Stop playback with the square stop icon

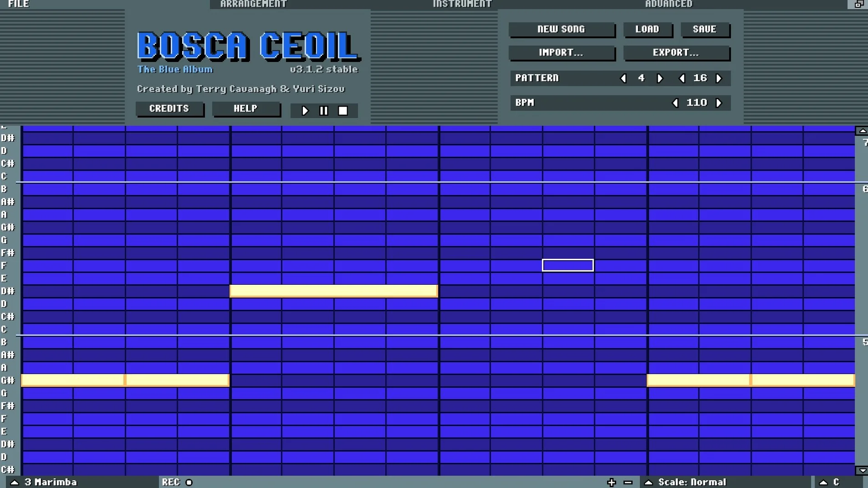343,111
